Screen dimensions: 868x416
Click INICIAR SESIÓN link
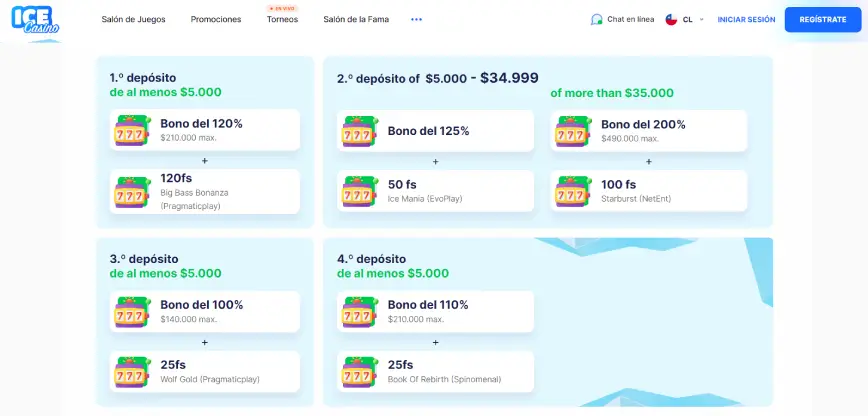[x=746, y=19]
